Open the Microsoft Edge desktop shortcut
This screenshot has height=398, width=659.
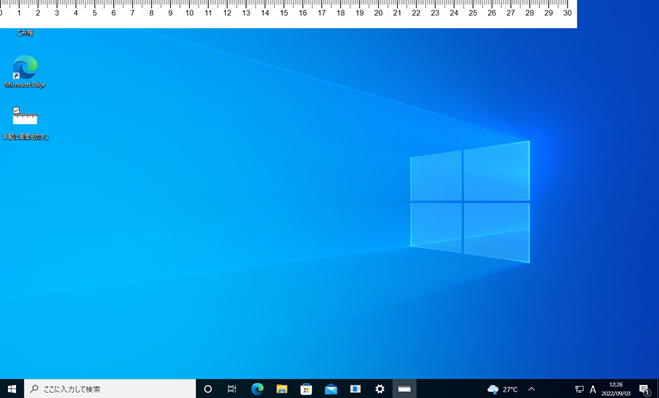(25, 71)
